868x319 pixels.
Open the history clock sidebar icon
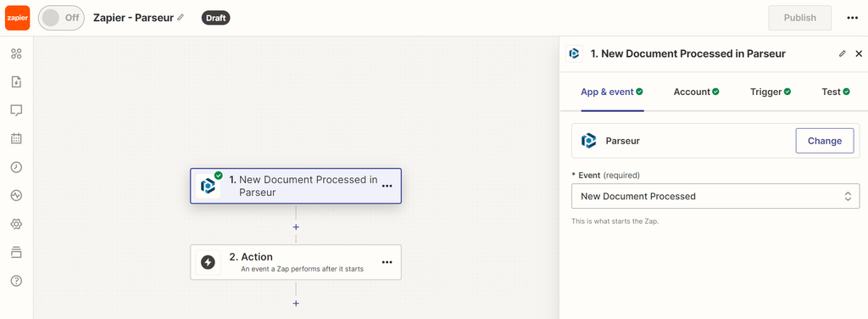[16, 167]
